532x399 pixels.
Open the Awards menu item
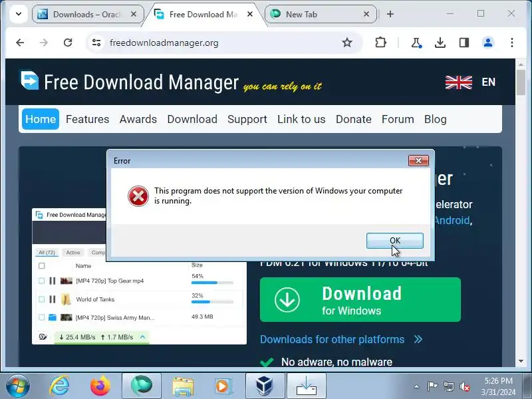tap(138, 119)
